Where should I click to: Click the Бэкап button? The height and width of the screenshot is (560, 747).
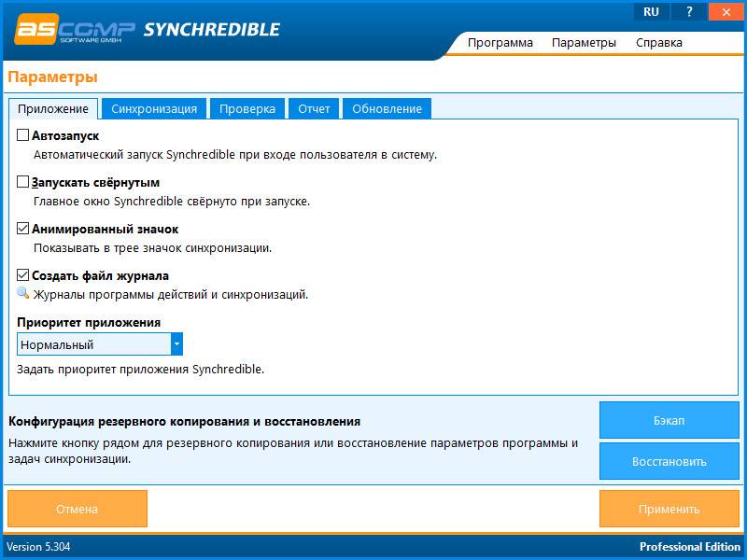pyautogui.click(x=669, y=420)
